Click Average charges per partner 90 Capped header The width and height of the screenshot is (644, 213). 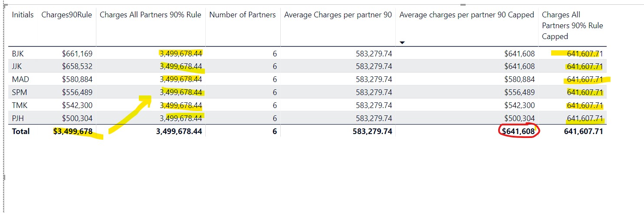click(x=467, y=15)
